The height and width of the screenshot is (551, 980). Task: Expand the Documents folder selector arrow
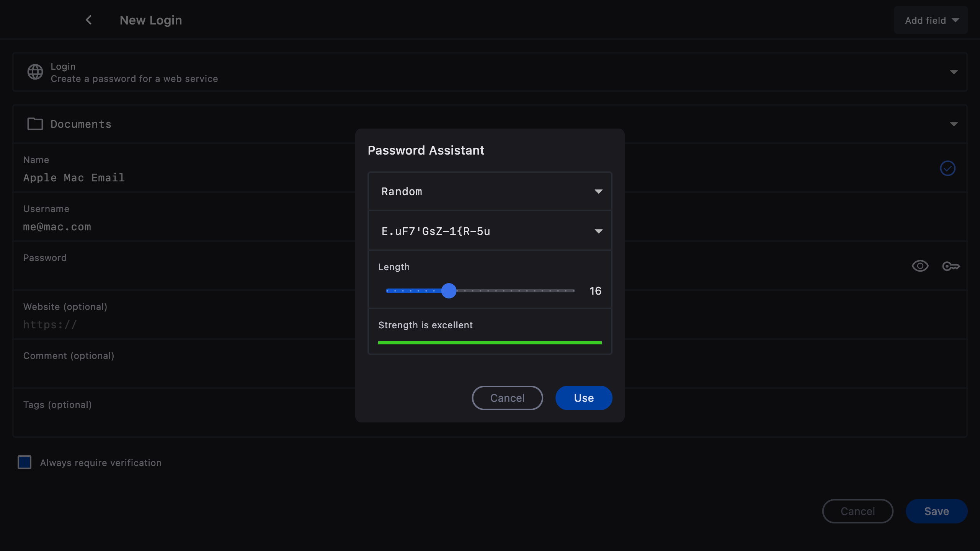point(954,124)
